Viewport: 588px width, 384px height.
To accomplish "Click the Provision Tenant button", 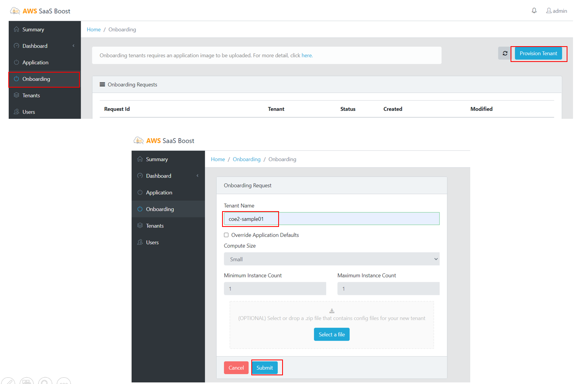I will click(x=538, y=53).
